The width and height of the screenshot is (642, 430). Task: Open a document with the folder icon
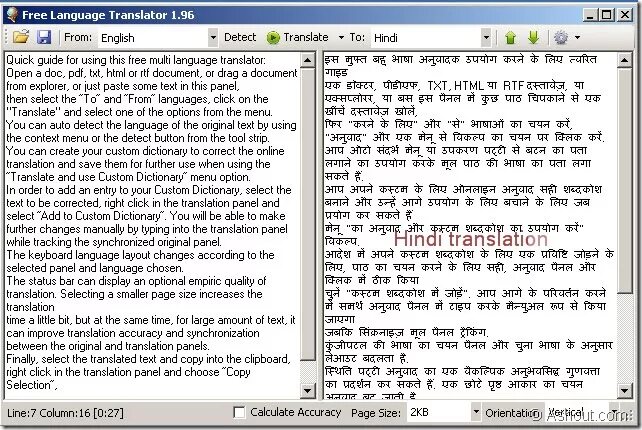21,37
